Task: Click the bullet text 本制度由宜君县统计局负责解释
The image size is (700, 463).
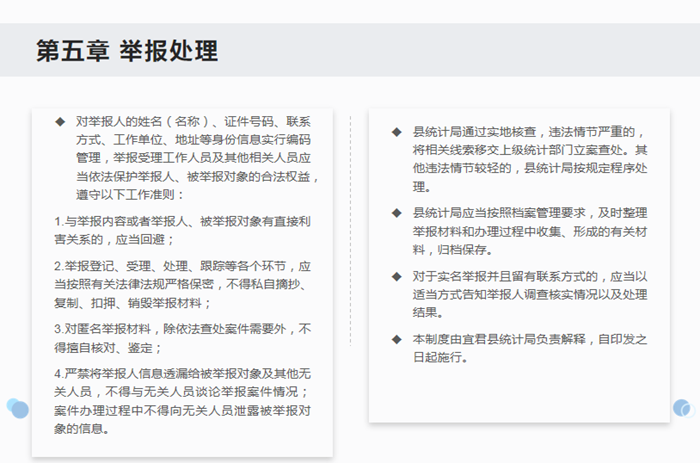Action: [x=529, y=348]
